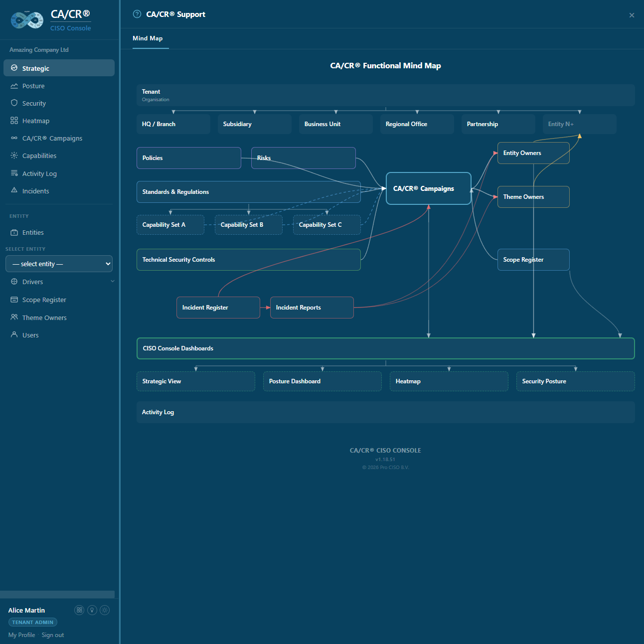Toggle the sun light theme icon
This screenshot has height=644, width=644.
click(x=105, y=610)
